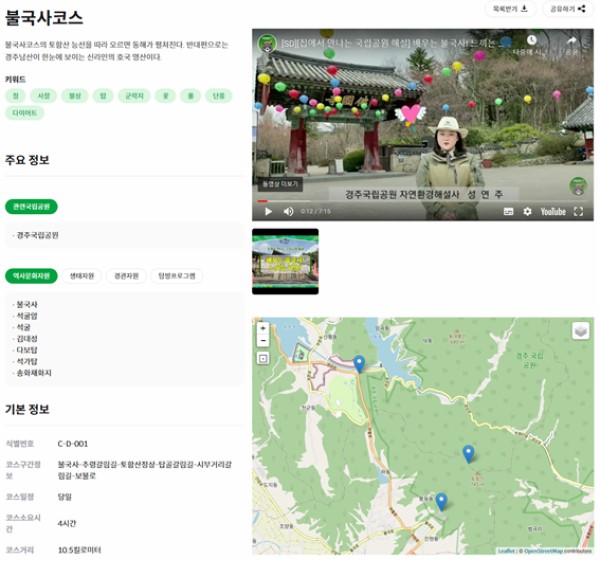Zoom out on the map
This screenshot has width=600, height=561.
tap(263, 340)
